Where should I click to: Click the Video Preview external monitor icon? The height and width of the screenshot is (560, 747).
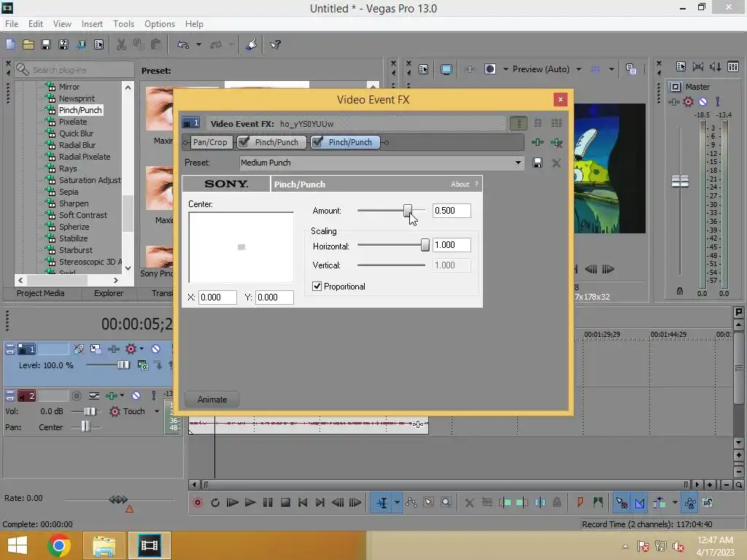coord(446,69)
